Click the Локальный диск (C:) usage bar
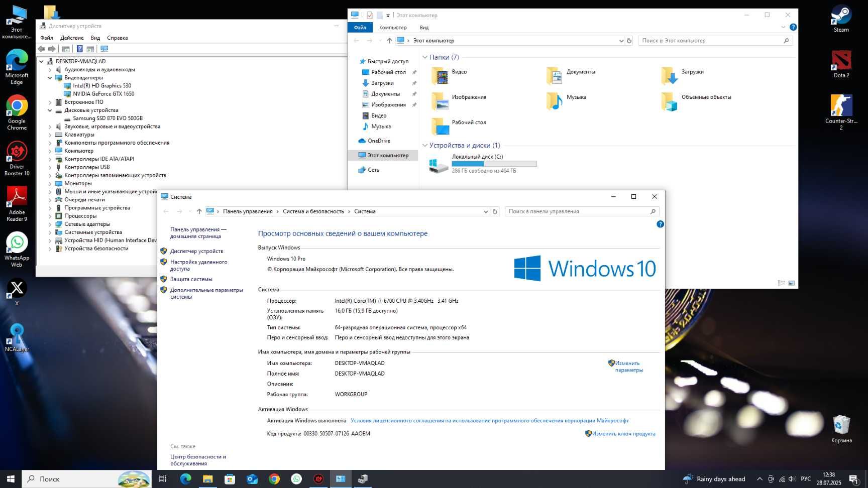 point(494,164)
